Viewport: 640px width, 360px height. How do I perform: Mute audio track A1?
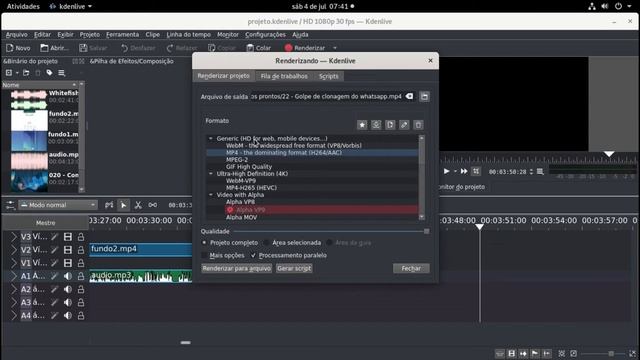[68, 276]
